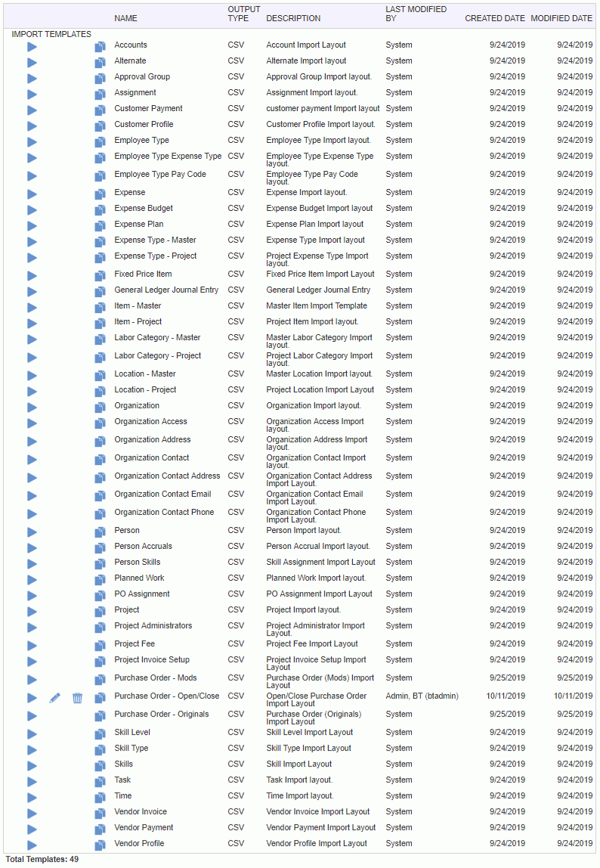Click the Project Invoice Setup name
Screen dimensions: 600x868
pos(152,659)
